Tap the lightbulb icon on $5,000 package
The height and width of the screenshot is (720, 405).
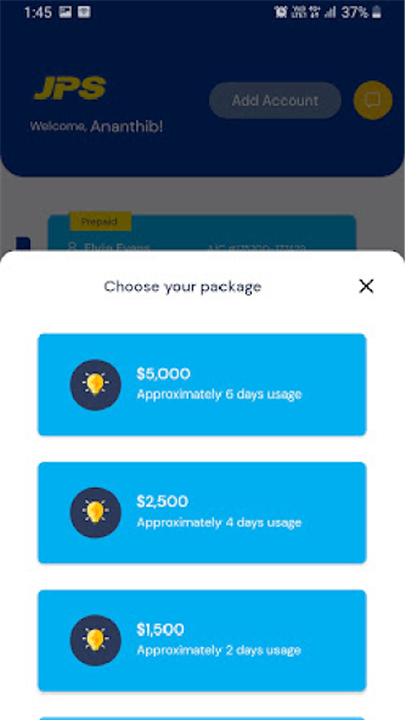click(x=96, y=385)
